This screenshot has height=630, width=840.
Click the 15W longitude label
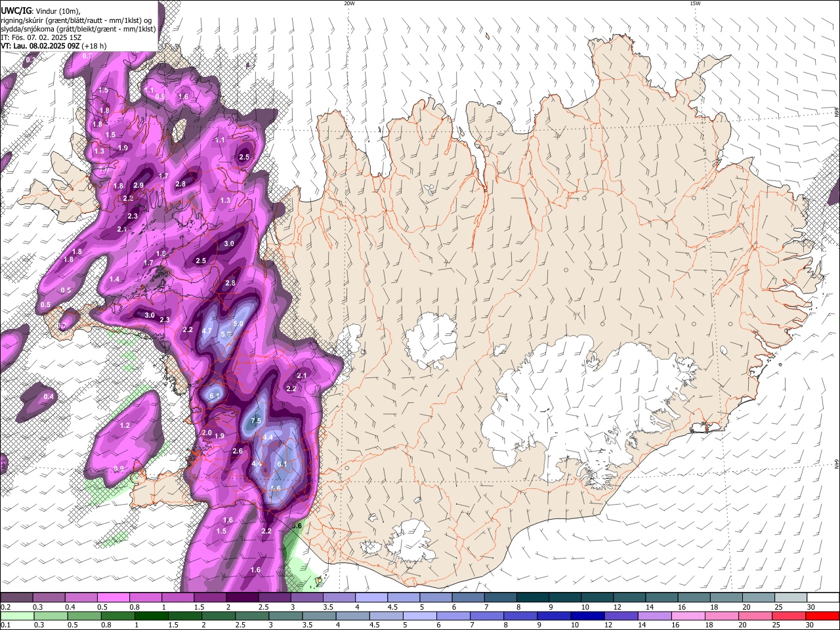pyautogui.click(x=695, y=3)
